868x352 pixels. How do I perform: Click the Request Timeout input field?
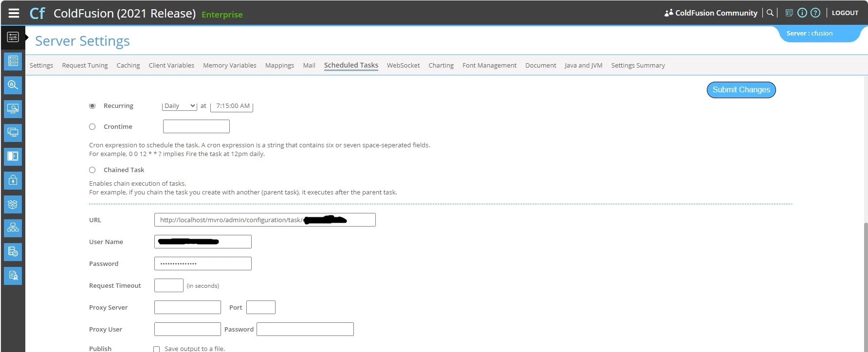(169, 285)
